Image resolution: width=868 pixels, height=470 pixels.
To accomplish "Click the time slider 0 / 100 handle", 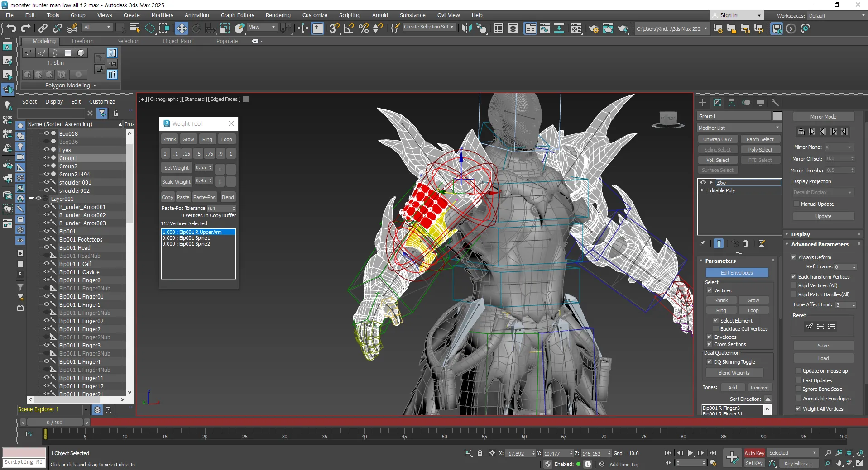I will pos(55,423).
